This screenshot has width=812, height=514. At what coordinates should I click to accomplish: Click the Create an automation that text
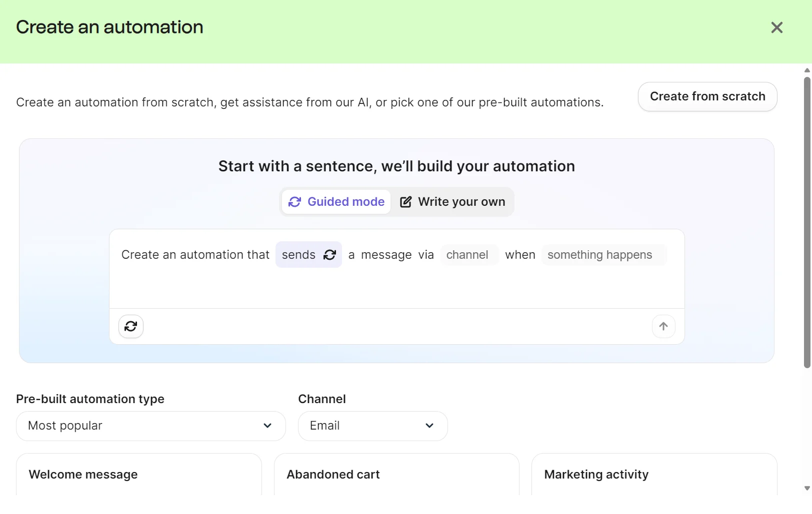[195, 255]
